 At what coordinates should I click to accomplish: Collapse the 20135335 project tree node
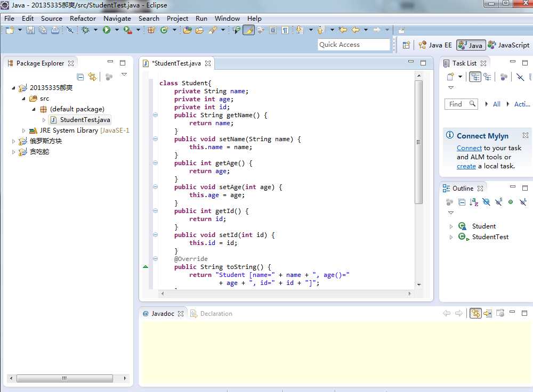point(13,88)
